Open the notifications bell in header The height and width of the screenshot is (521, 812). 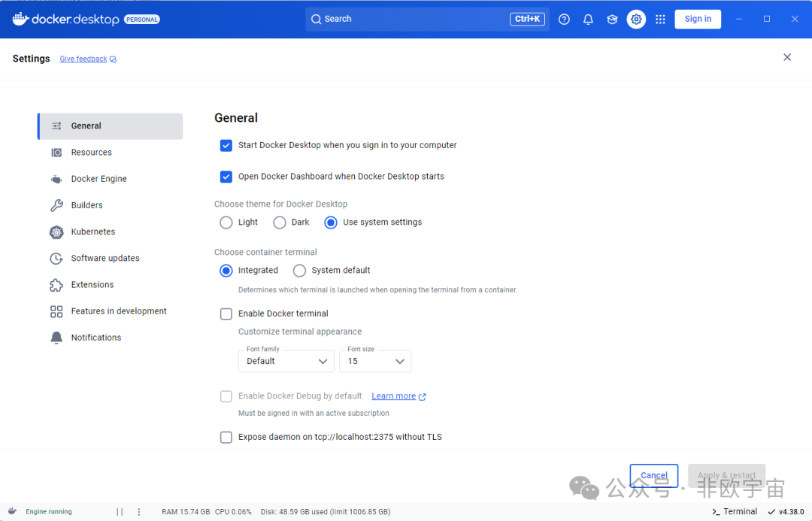pos(588,19)
